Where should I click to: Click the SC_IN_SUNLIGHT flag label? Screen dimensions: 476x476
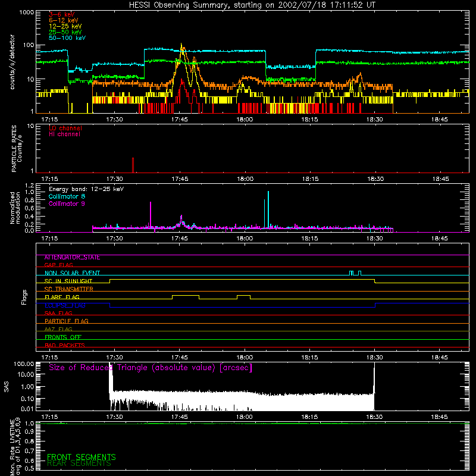pyautogui.click(x=68, y=281)
